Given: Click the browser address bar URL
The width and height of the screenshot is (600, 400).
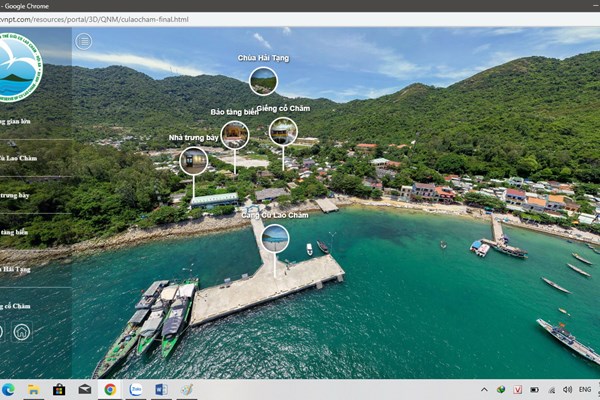Looking at the screenshot, I should coord(94,20).
